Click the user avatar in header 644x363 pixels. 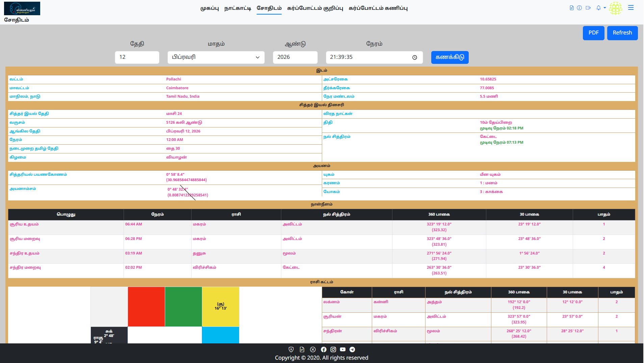[615, 8]
